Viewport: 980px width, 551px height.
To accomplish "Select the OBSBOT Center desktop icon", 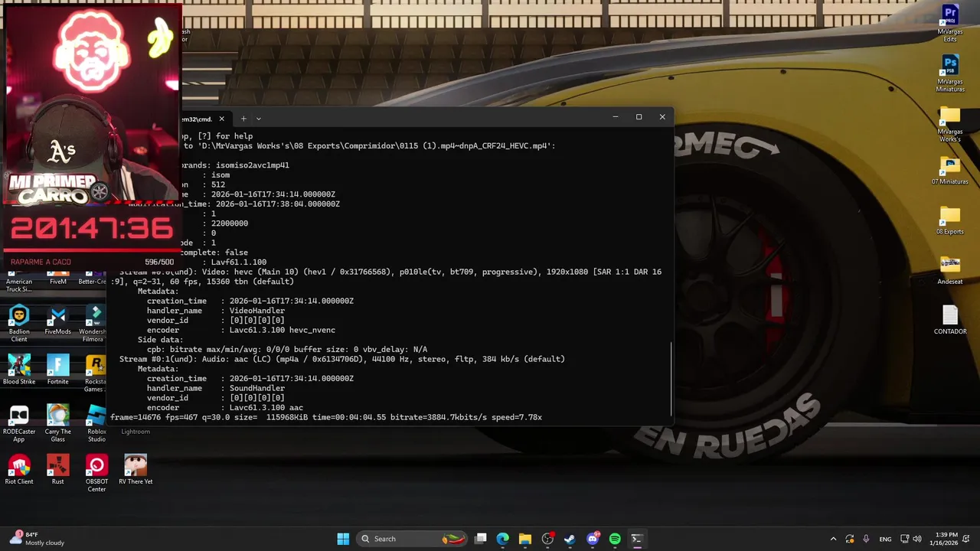I will (96, 474).
